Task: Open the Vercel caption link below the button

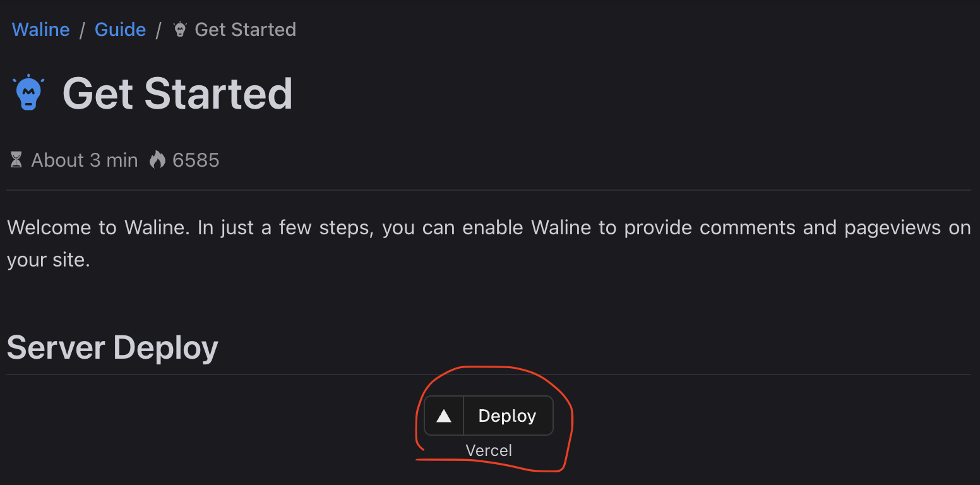Action: pyautogui.click(x=488, y=450)
